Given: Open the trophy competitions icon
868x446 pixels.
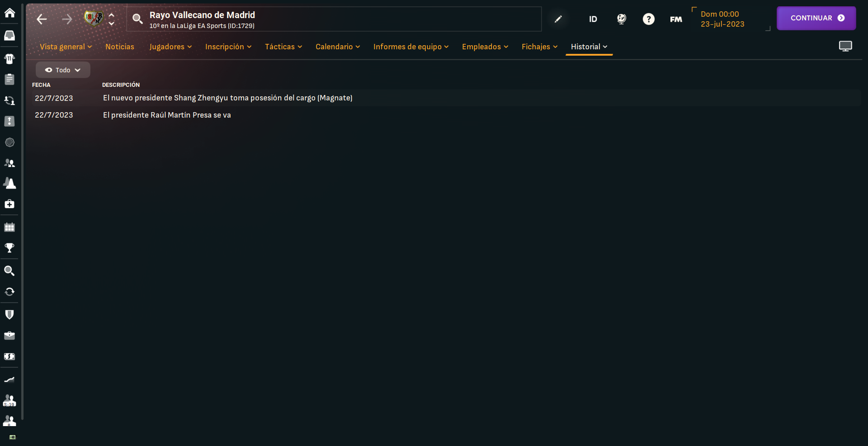Looking at the screenshot, I should click(9, 248).
